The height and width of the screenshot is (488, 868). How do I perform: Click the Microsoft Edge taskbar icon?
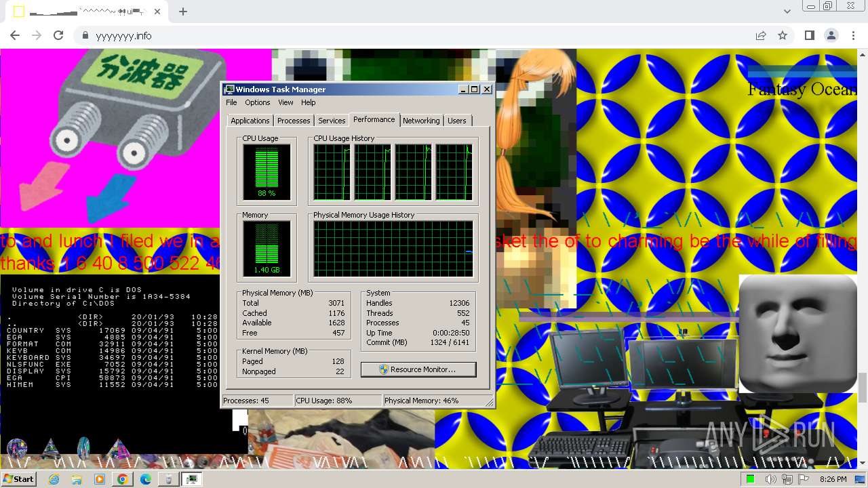pos(146,479)
